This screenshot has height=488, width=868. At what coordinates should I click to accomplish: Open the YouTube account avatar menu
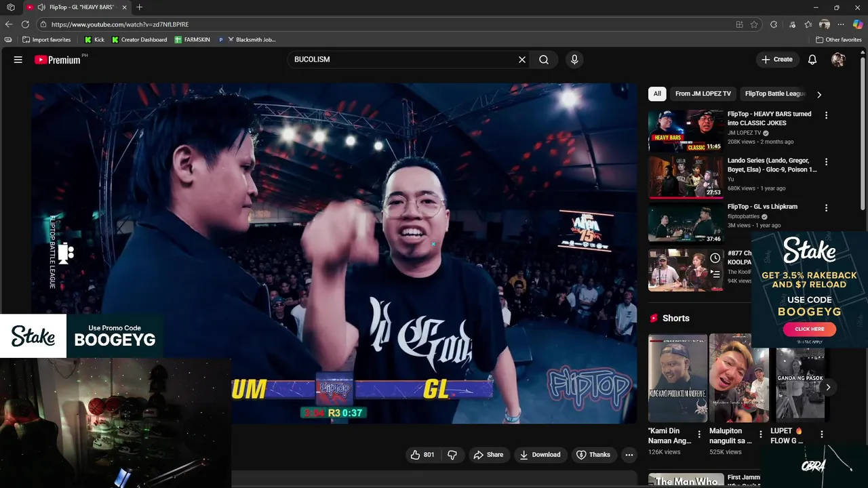click(838, 60)
